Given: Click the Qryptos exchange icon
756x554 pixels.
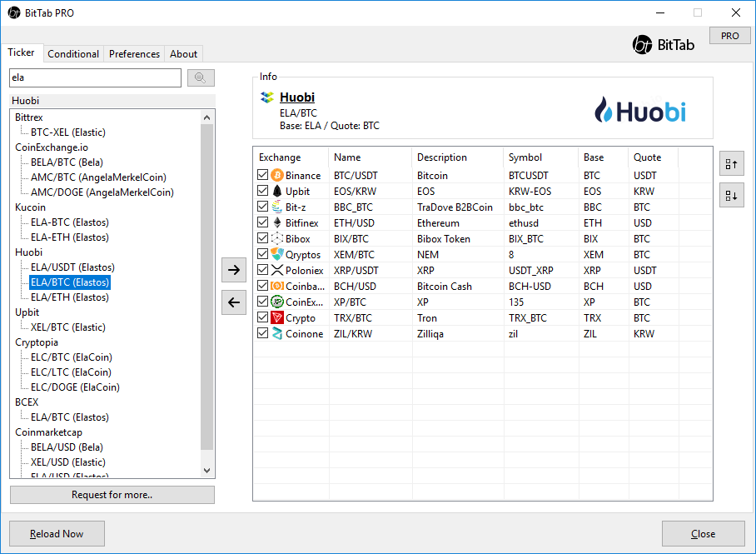Looking at the screenshot, I should point(277,254).
